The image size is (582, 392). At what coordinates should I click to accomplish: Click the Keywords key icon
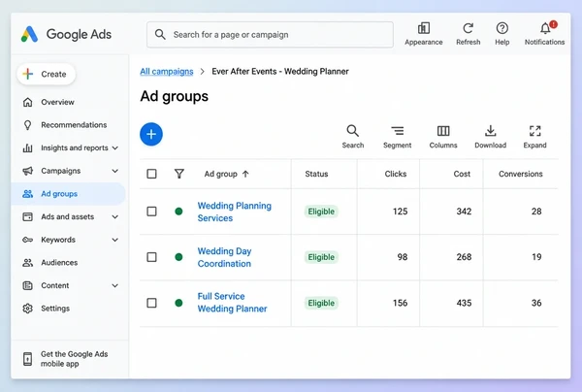pyautogui.click(x=27, y=240)
